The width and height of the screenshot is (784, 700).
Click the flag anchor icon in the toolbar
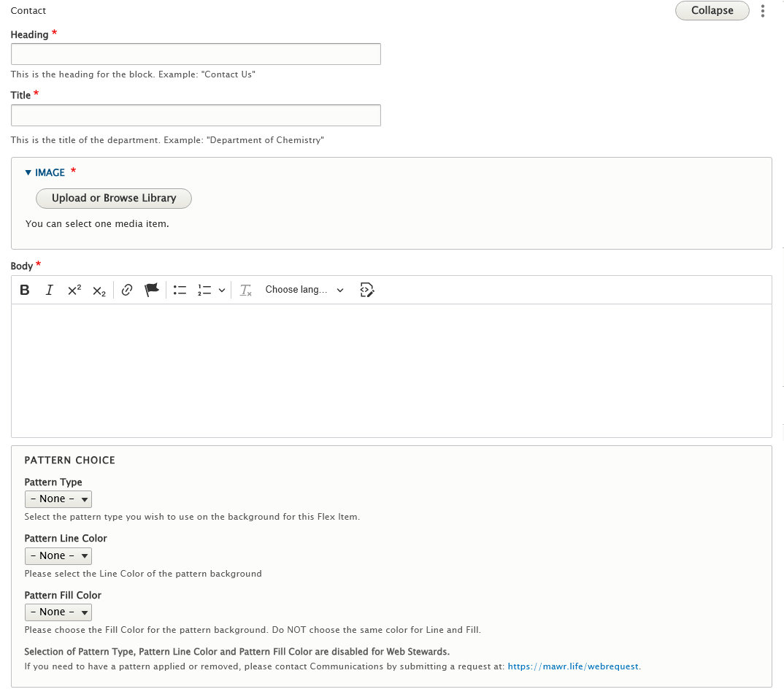(x=151, y=290)
